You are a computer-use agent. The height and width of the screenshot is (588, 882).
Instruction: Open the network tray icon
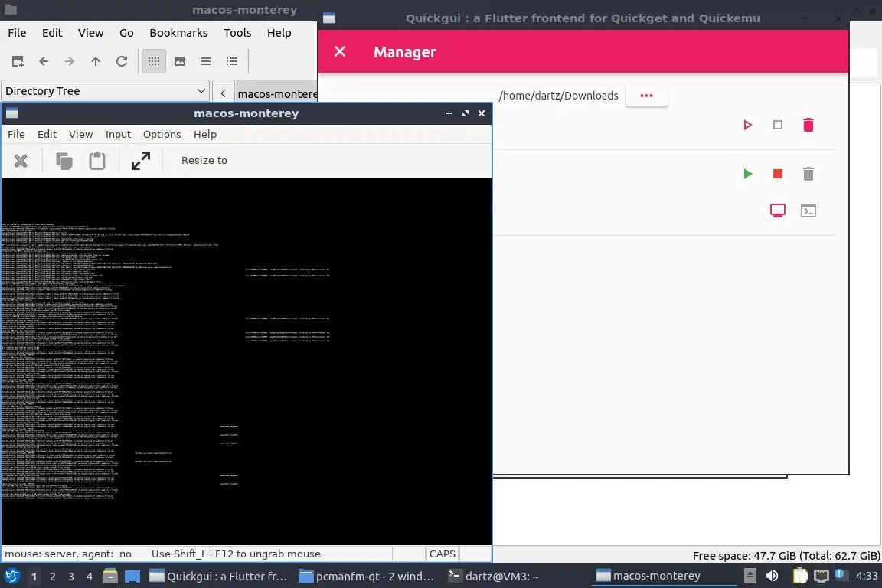[822, 577]
